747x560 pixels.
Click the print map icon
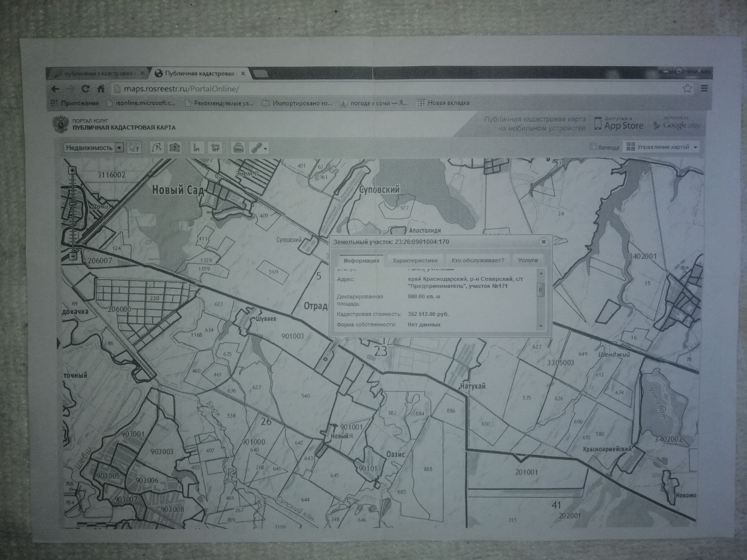[238, 148]
